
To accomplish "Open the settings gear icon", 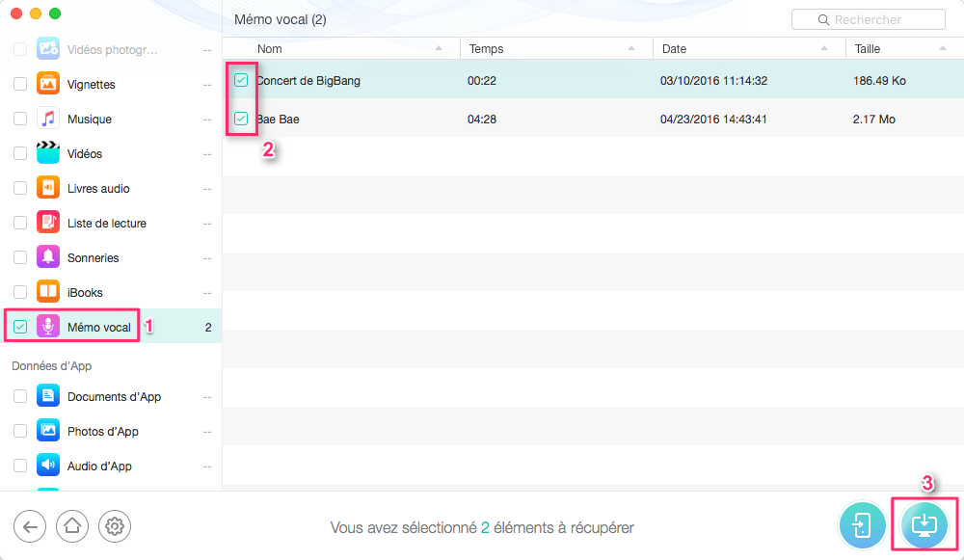I will 115,527.
